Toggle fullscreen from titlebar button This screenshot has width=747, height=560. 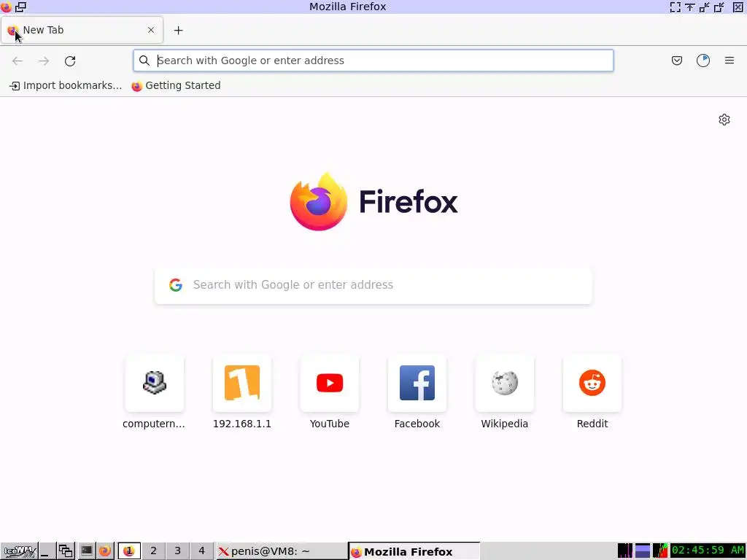(x=675, y=7)
